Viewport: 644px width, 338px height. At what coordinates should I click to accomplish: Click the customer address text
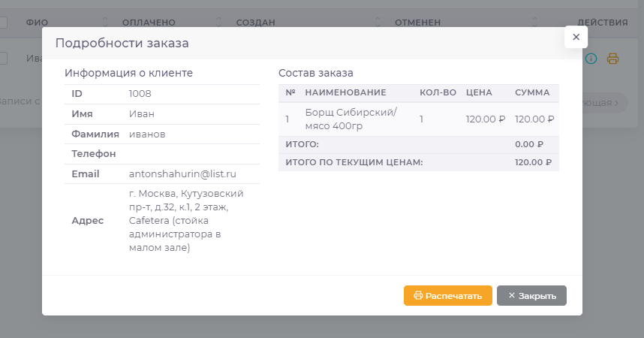(186, 221)
